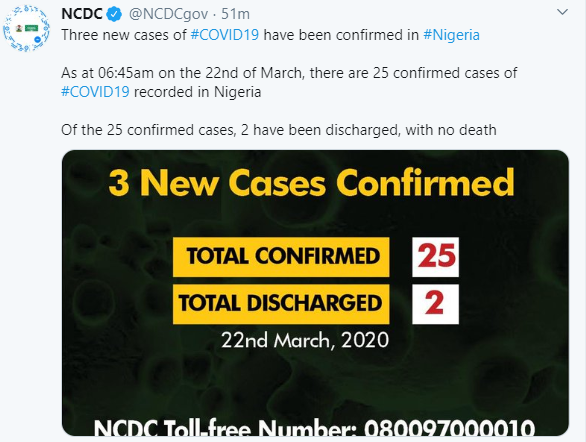Click the red 25 count box
Screen dimensions: 586x442
pos(435,257)
